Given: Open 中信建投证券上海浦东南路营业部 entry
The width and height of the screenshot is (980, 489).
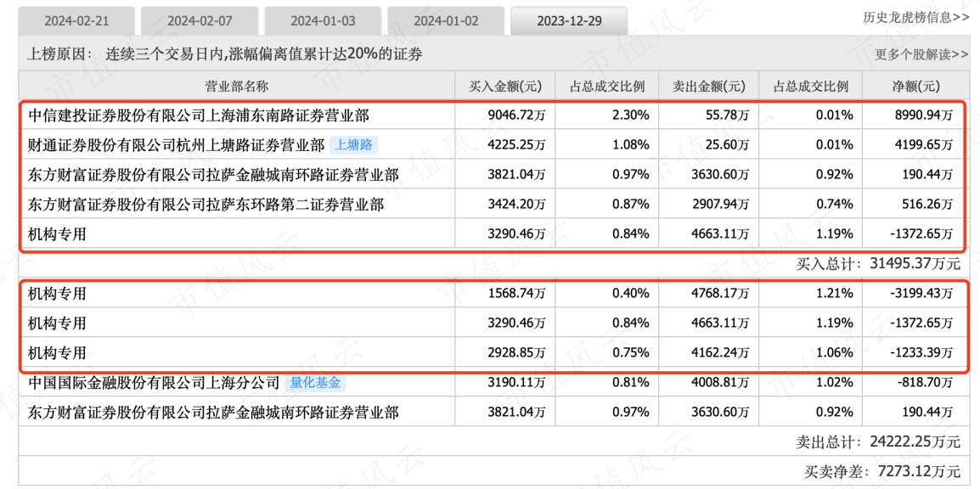Looking at the screenshot, I should 199,115.
